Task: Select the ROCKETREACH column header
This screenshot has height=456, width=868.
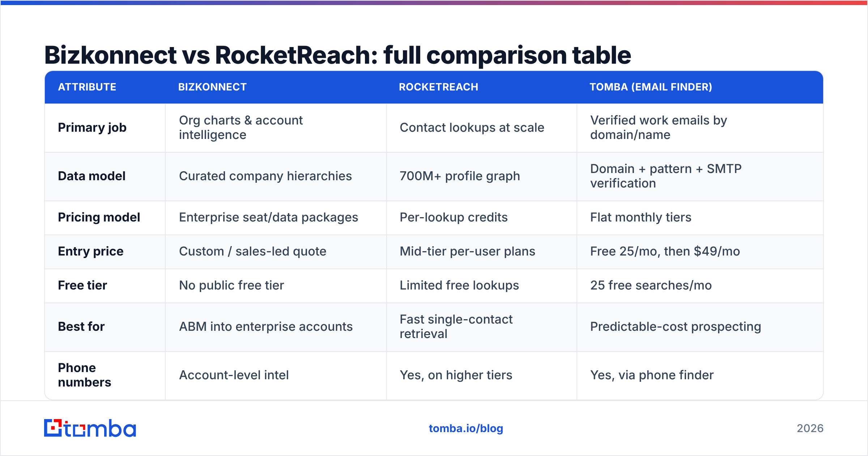Action: 438,87
